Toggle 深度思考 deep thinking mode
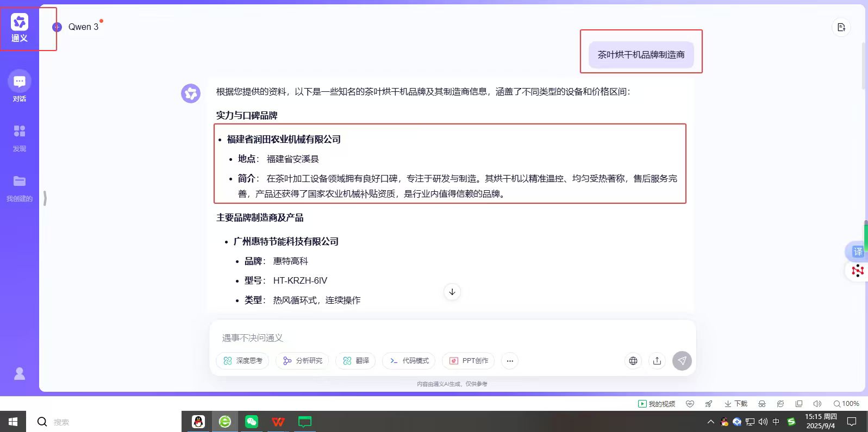 tap(243, 361)
